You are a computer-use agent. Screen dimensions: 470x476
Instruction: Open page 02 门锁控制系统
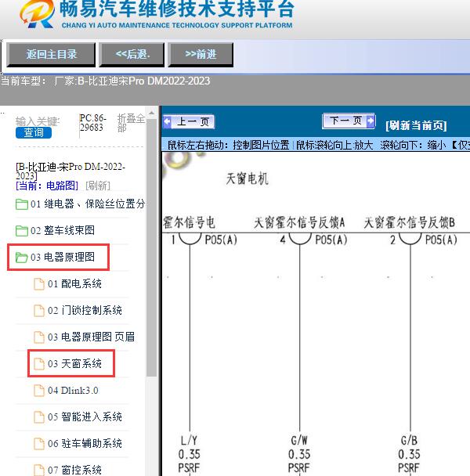pyautogui.click(x=78, y=310)
